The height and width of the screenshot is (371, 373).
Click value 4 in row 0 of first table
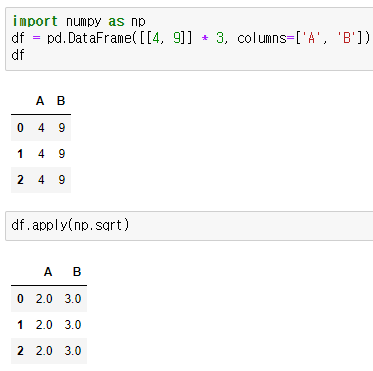(x=41, y=128)
